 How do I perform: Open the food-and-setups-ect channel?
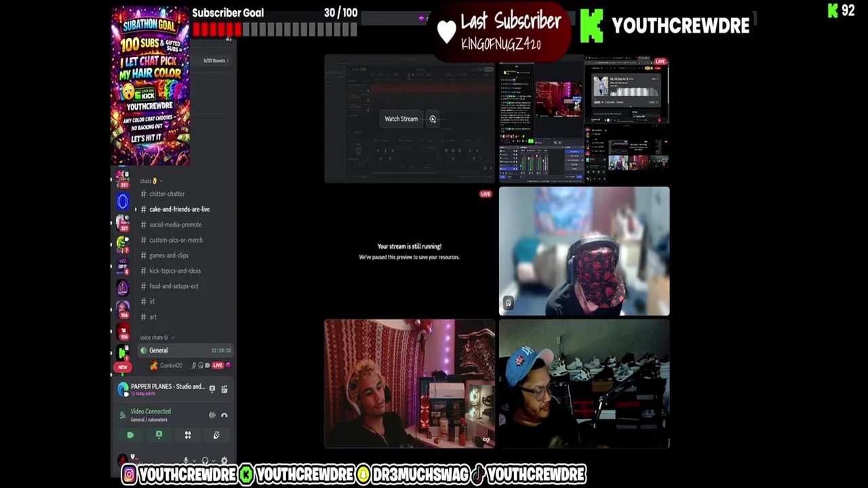coord(174,286)
